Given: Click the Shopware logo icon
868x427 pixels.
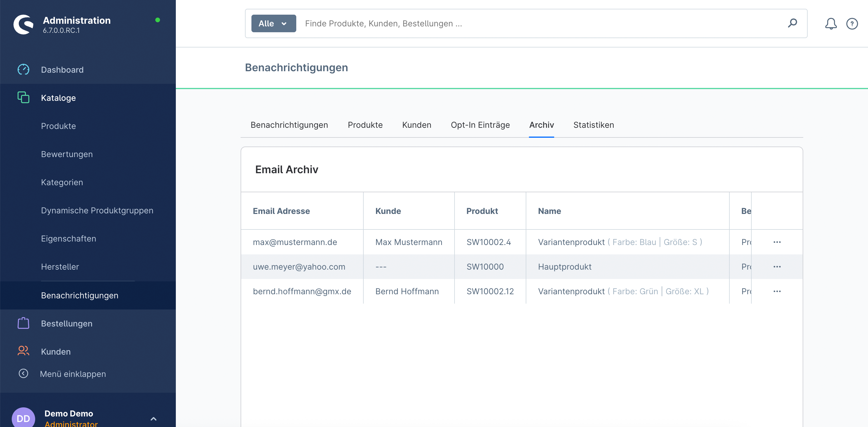Looking at the screenshot, I should 23,24.
